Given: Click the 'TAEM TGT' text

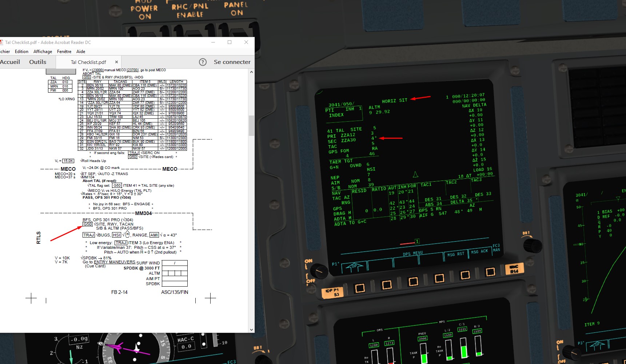Looking at the screenshot, I should pyautogui.click(x=341, y=162).
